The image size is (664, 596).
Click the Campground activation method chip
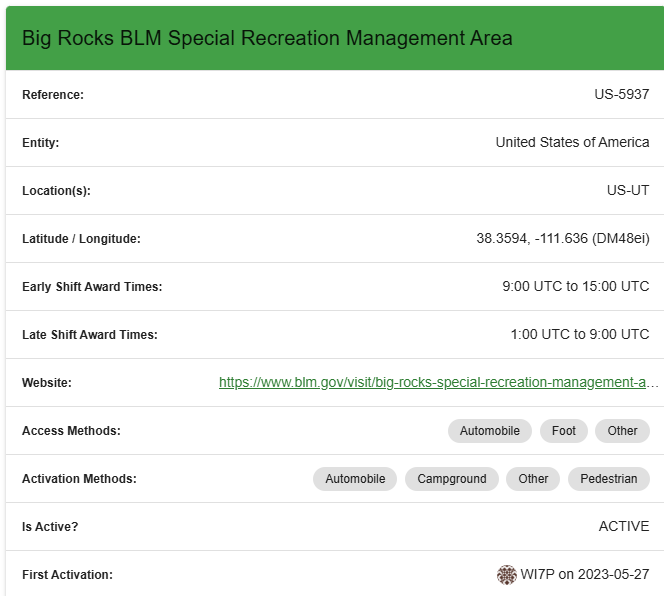[x=452, y=479]
